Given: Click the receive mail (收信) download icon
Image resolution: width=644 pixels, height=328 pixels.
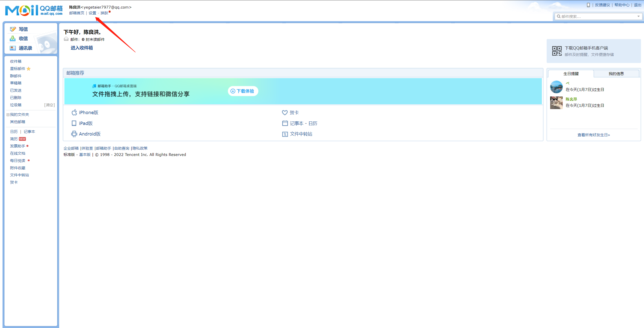Looking at the screenshot, I should (x=13, y=39).
